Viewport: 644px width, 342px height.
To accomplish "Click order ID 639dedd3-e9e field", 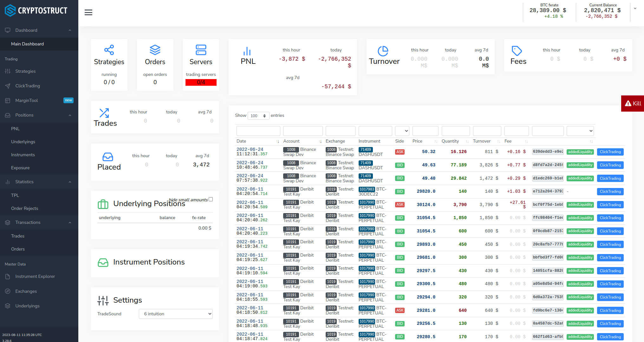I will click(548, 152).
